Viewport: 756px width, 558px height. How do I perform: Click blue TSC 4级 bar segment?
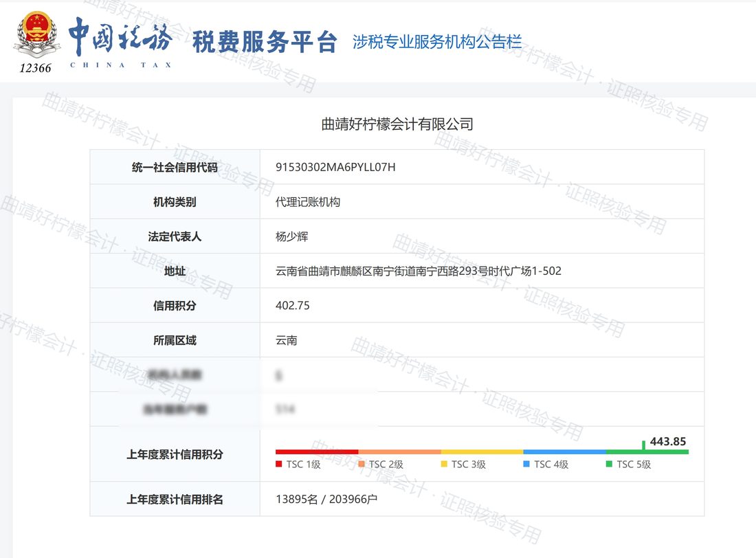click(564, 452)
